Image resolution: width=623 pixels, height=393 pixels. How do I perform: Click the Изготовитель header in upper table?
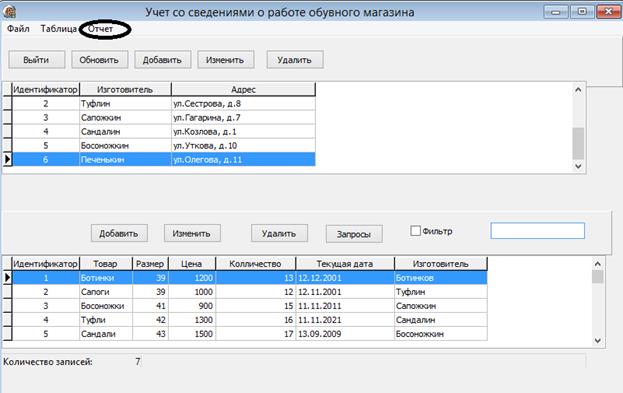[125, 89]
